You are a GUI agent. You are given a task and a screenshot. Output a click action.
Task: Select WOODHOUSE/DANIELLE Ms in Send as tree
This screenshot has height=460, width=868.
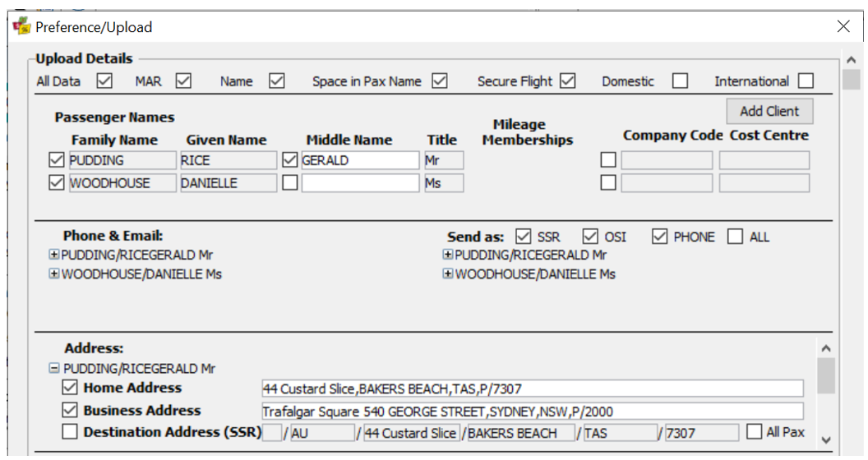coord(535,274)
